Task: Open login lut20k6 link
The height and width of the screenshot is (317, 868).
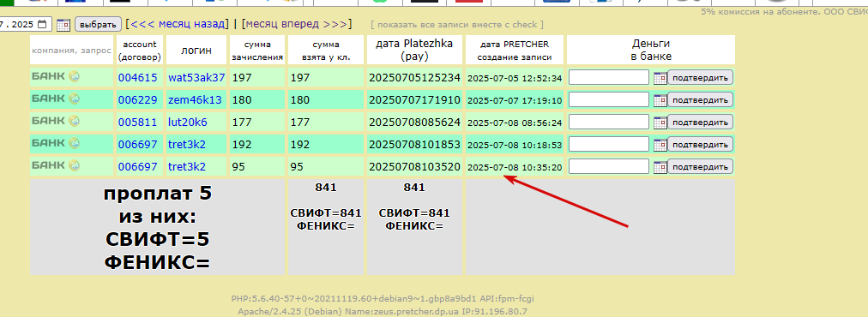Action: coord(188,123)
